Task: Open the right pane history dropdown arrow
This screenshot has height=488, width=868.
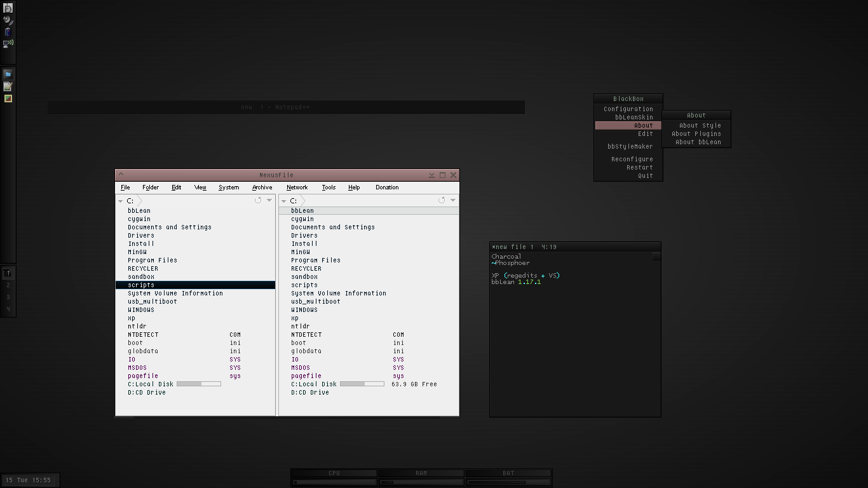Action: [453, 200]
